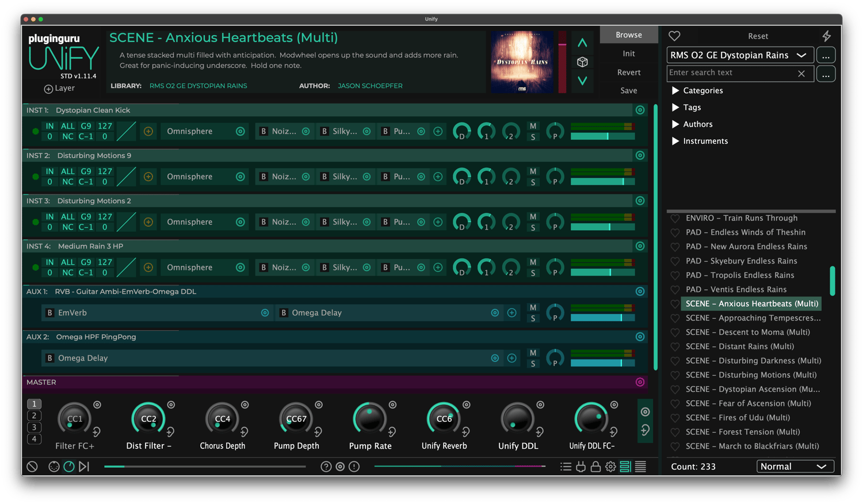Open the MASTER ops circle icon
The width and height of the screenshot is (863, 504).
coord(640,382)
